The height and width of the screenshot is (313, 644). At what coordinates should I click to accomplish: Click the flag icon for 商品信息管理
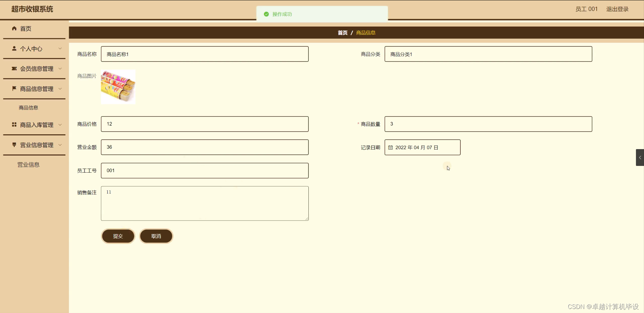14,89
